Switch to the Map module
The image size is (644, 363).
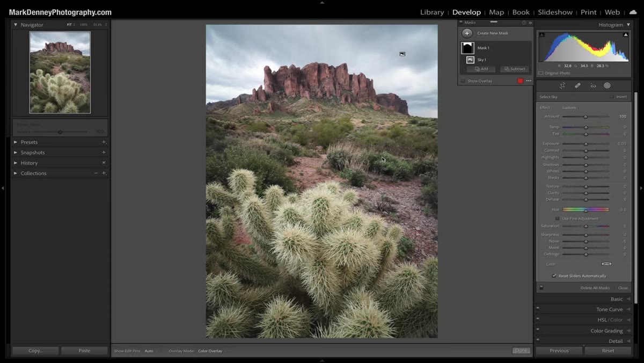[x=496, y=12]
